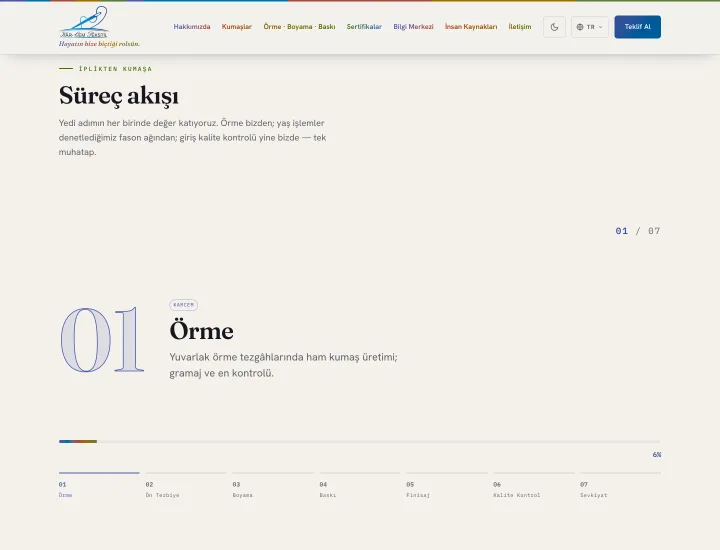
Task: Go to Örme · Boyama · Baskı page
Action: [x=299, y=27]
